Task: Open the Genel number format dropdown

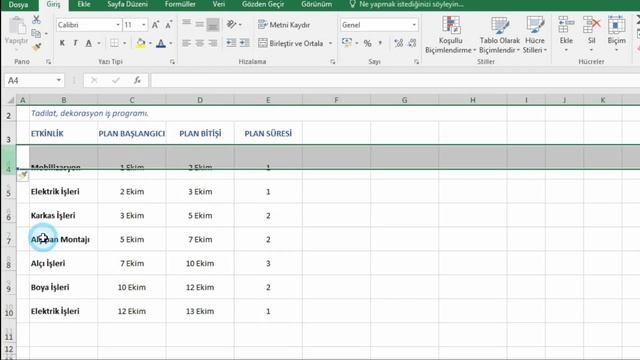Action: coord(414,25)
